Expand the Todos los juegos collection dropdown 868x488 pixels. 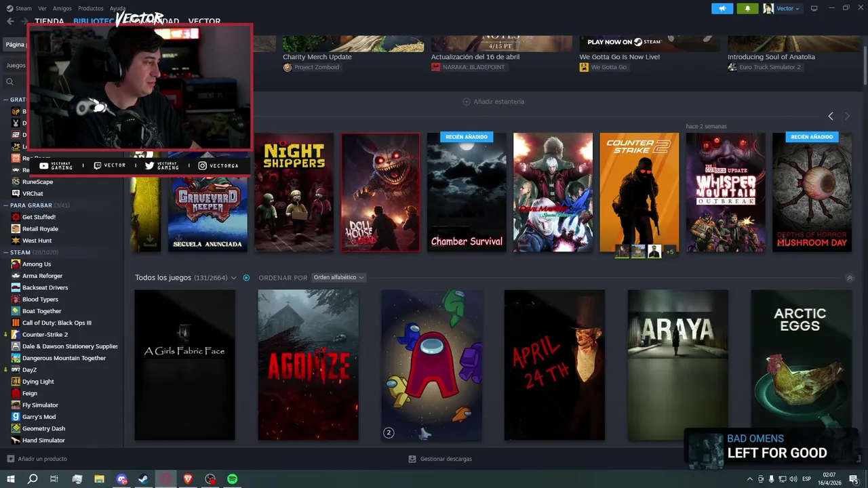(x=234, y=278)
